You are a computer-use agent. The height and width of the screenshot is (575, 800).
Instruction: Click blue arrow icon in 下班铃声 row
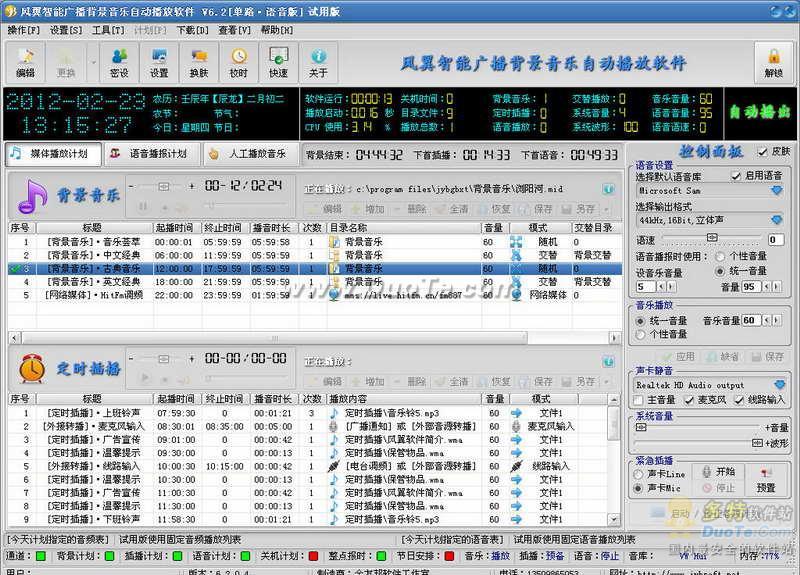coord(516,519)
